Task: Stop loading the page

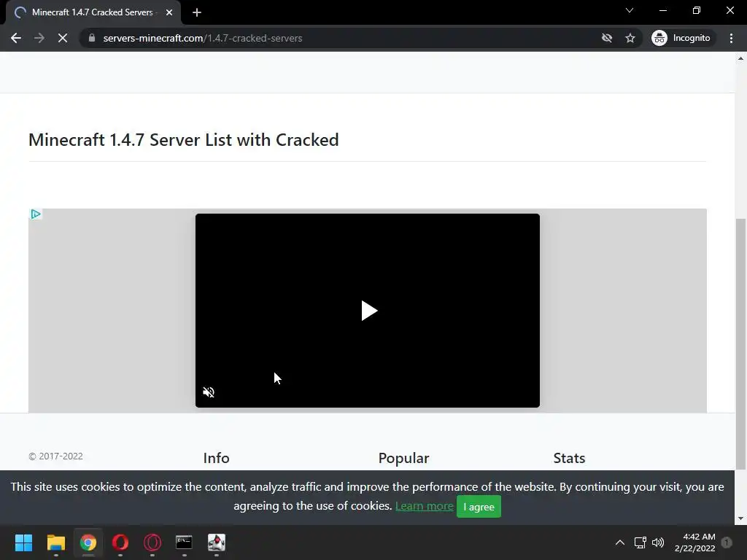Action: click(63, 38)
